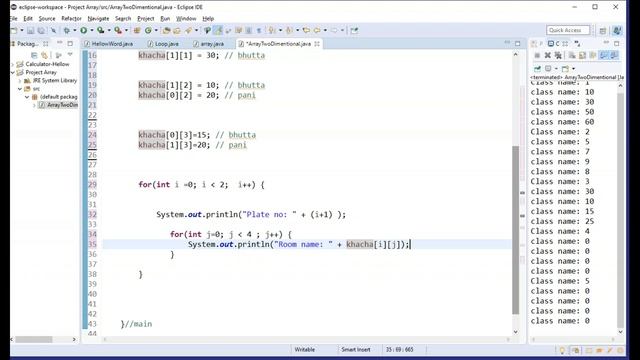This screenshot has height=360, width=640.
Task: Open the Open Console dropdown arrow
Action: 573,69
